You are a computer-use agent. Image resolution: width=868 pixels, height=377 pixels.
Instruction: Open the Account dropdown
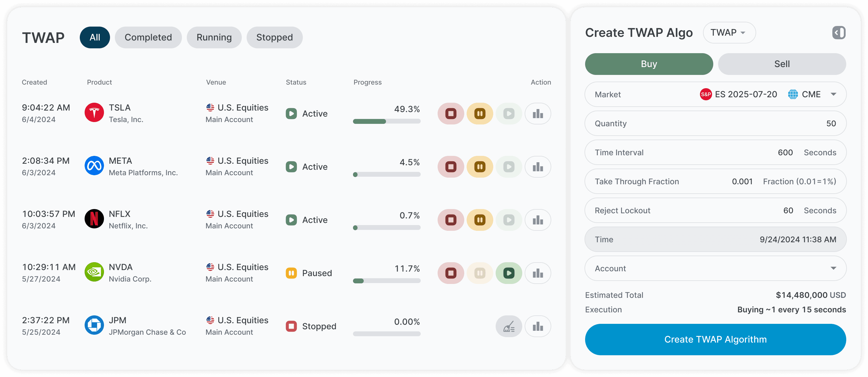715,269
